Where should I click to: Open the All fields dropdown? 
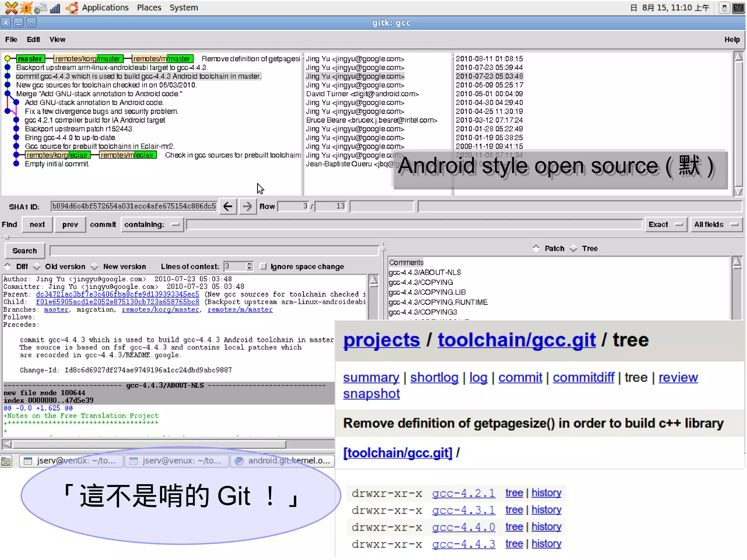tap(716, 224)
